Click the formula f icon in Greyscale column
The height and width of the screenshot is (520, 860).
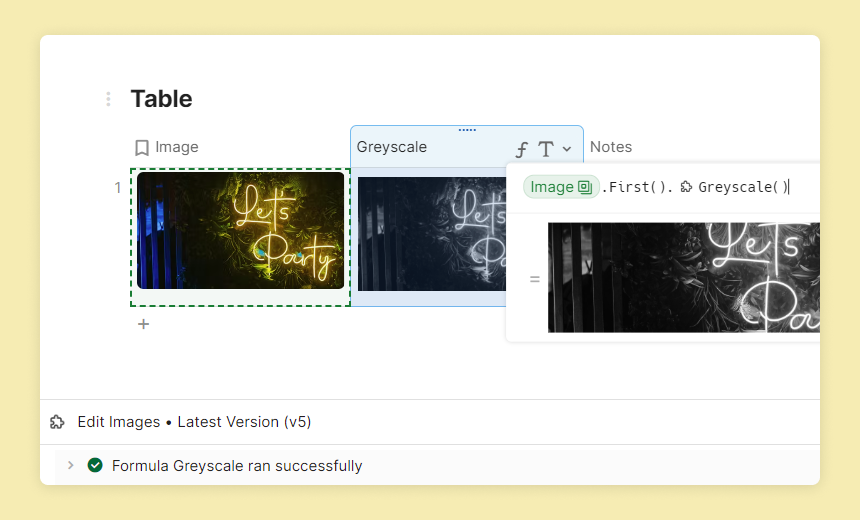[x=522, y=149]
